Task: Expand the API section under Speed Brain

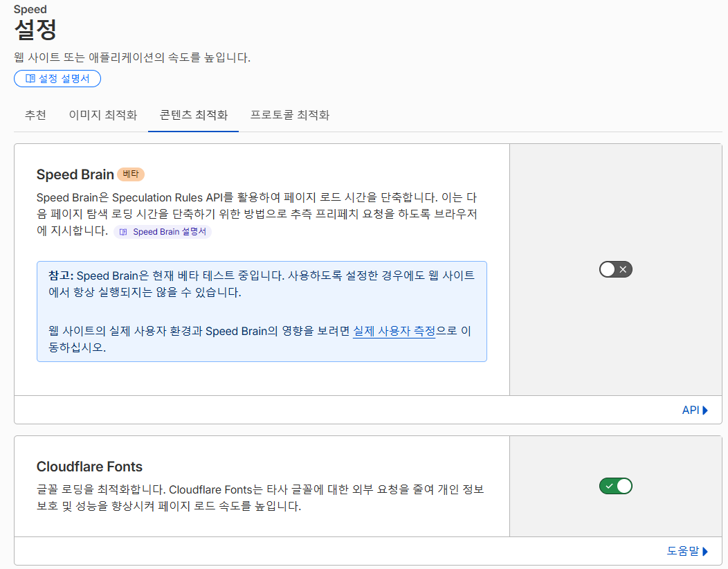Action: pyautogui.click(x=695, y=410)
